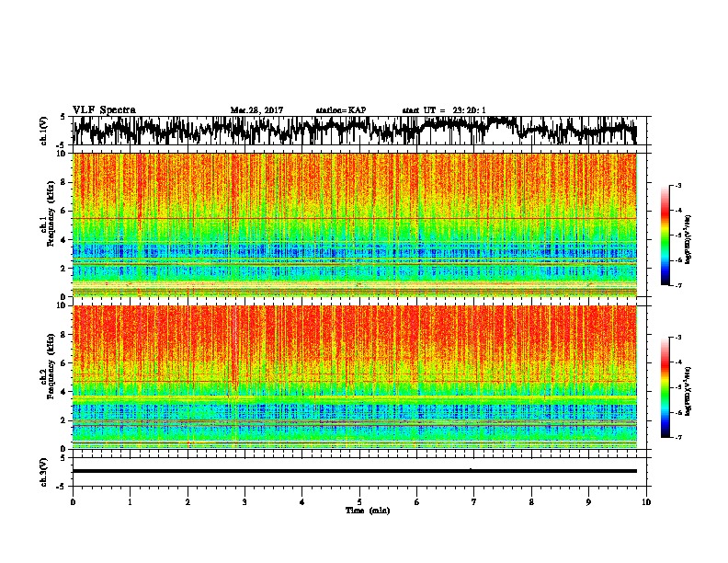Click the ch.1 spectrogram color bar
This screenshot has height=563, width=728.
665,236
